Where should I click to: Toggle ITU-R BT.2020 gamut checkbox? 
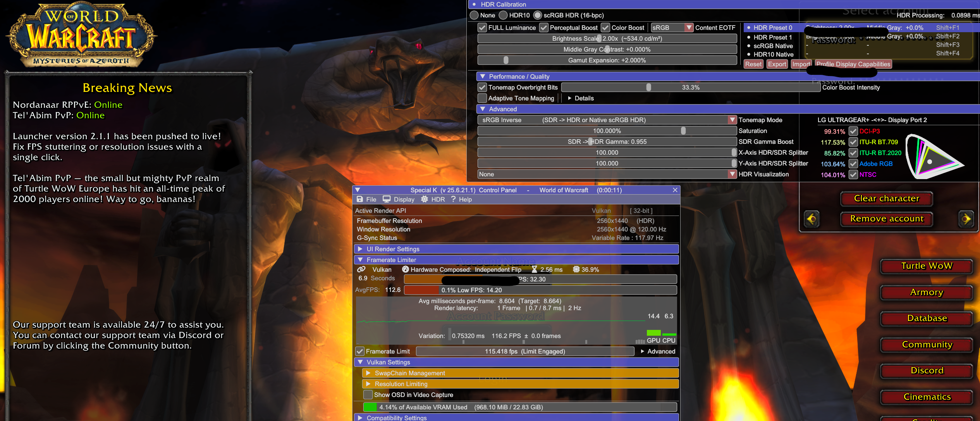[853, 153]
